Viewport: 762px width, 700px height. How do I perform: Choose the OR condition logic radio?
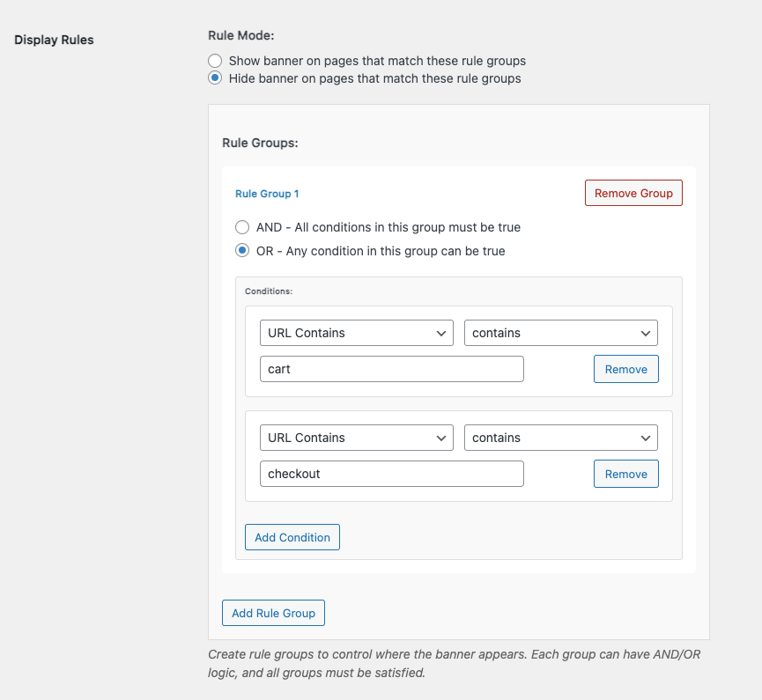tap(242, 251)
